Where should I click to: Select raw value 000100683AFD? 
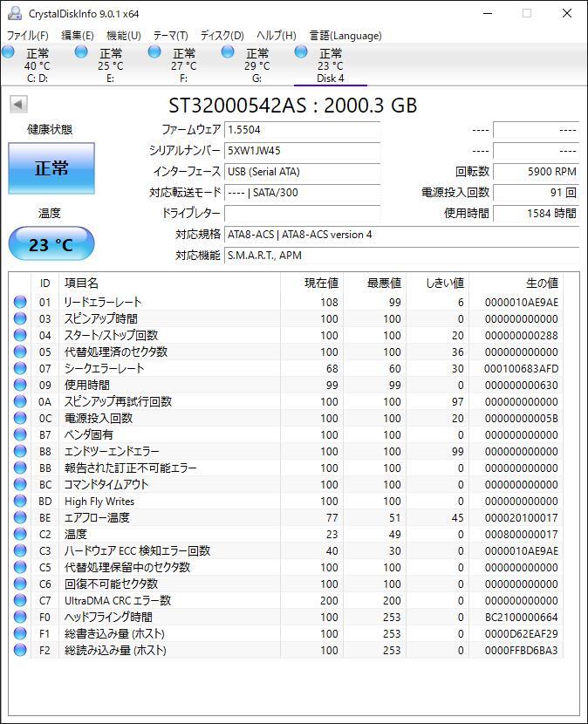pos(521,368)
